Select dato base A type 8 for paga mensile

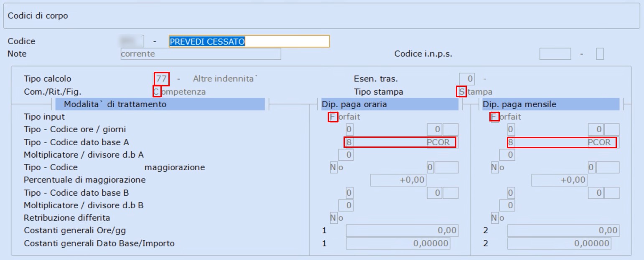tap(510, 142)
